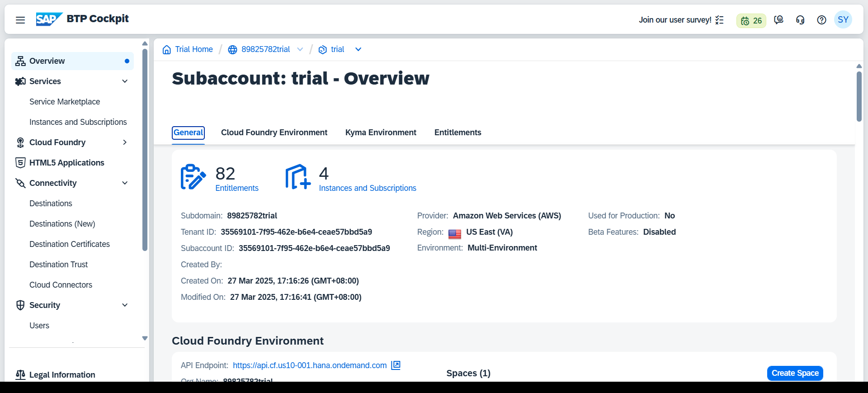
Task: Open the user survey checklist icon
Action: (720, 20)
